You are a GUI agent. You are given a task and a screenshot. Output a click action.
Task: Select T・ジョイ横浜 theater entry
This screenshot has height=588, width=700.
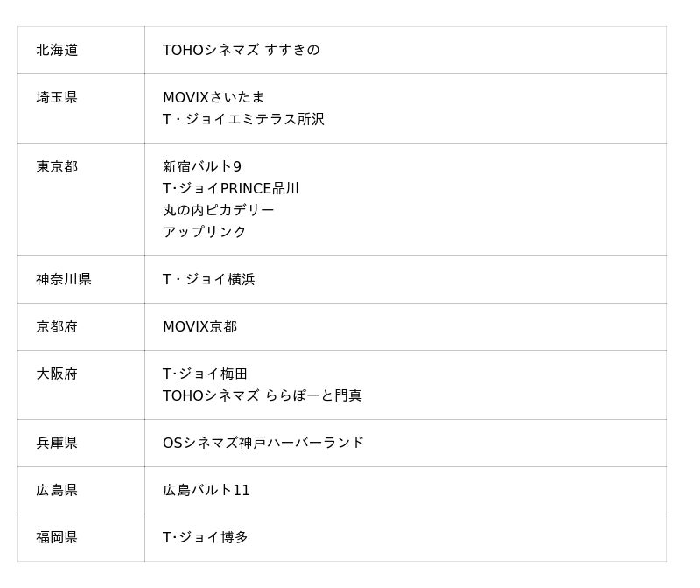click(x=208, y=280)
